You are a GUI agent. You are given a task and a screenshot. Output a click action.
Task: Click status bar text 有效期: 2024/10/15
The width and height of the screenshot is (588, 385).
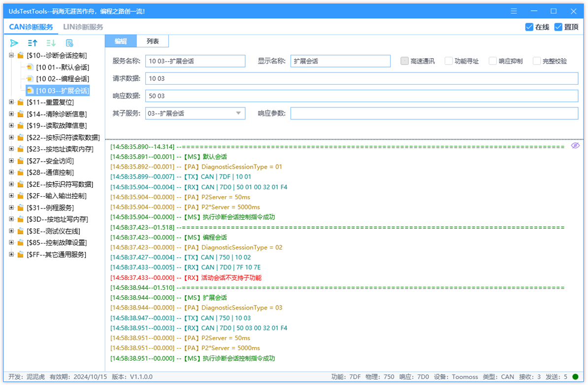(78, 377)
